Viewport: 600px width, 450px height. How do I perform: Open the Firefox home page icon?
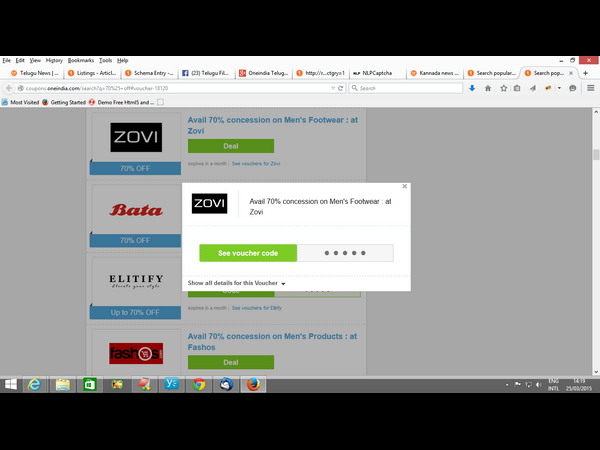pos(488,88)
